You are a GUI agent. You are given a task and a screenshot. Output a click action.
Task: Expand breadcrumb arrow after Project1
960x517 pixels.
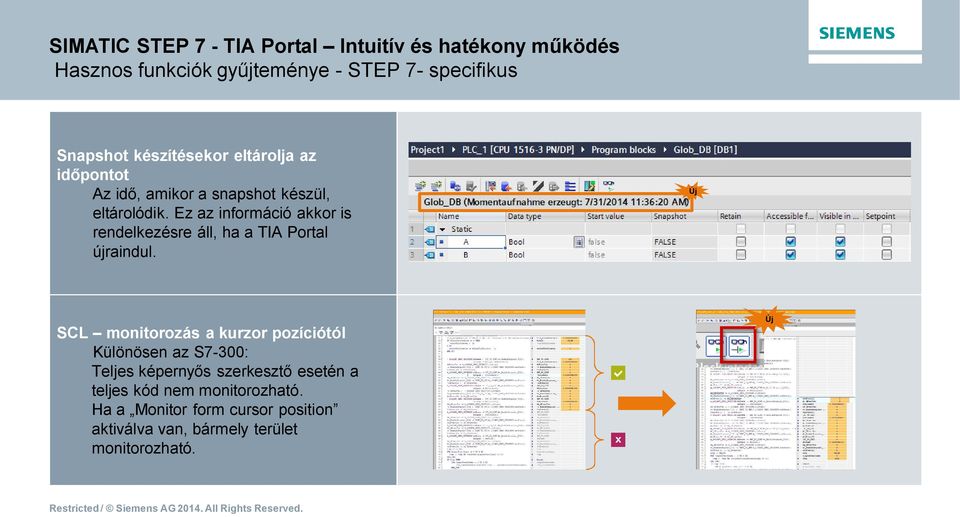(x=453, y=149)
